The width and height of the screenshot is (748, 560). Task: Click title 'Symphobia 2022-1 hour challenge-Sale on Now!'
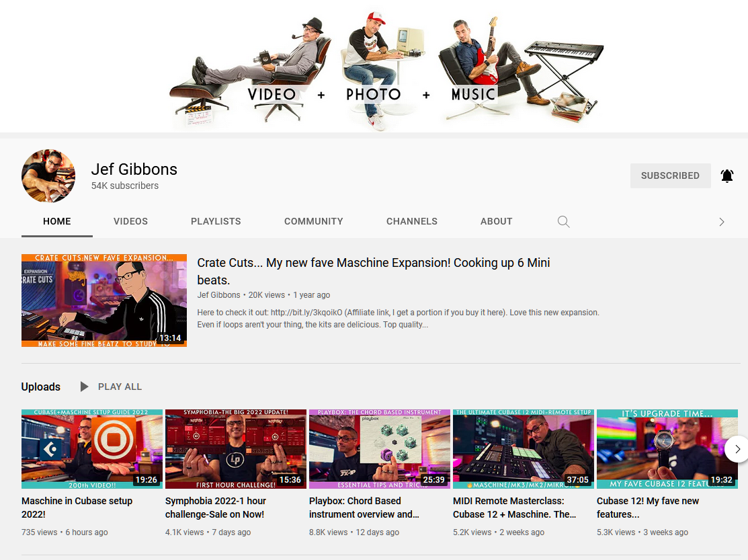215,508
